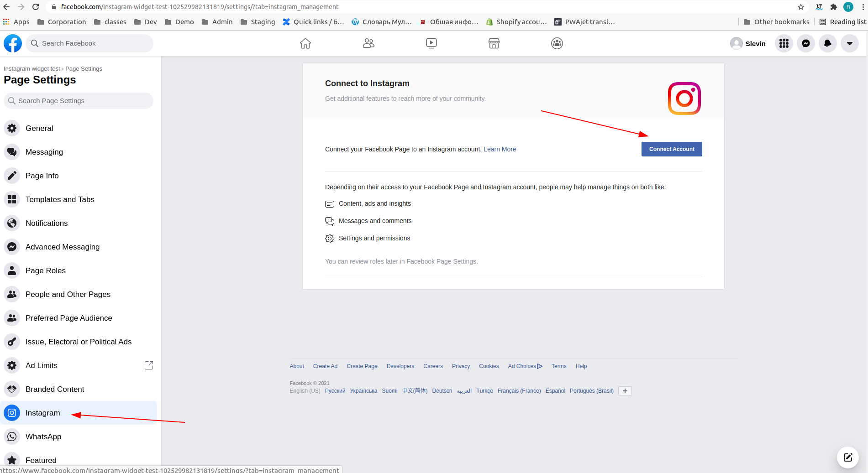
Task: Open the Other bookmarks folder
Action: coord(776,22)
